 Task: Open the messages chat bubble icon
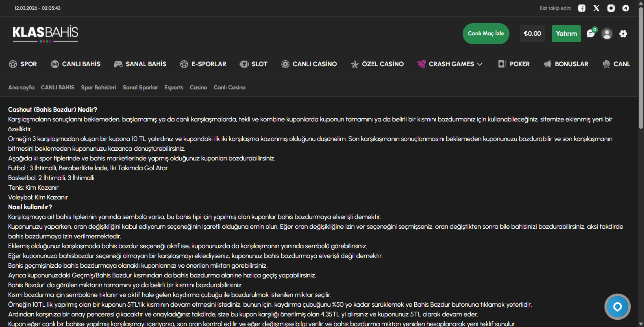pos(591,34)
